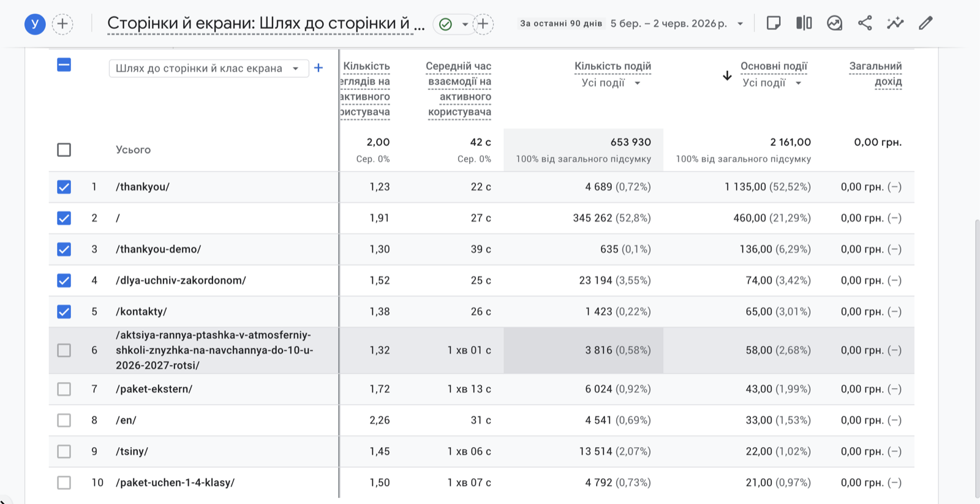Select the /en/ page path

(126, 420)
